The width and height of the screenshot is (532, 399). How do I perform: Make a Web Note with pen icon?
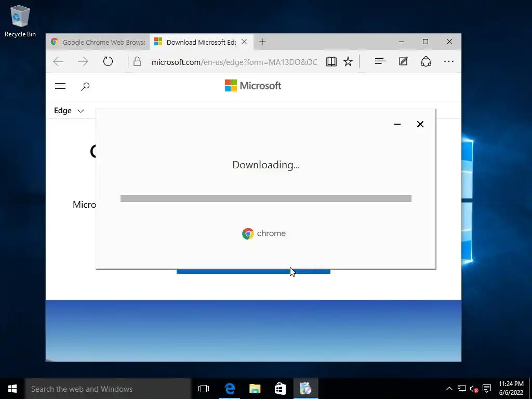403,61
